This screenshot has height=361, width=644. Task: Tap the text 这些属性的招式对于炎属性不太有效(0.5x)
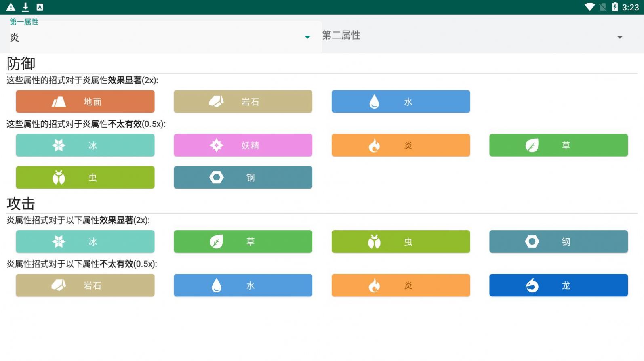[86, 124]
